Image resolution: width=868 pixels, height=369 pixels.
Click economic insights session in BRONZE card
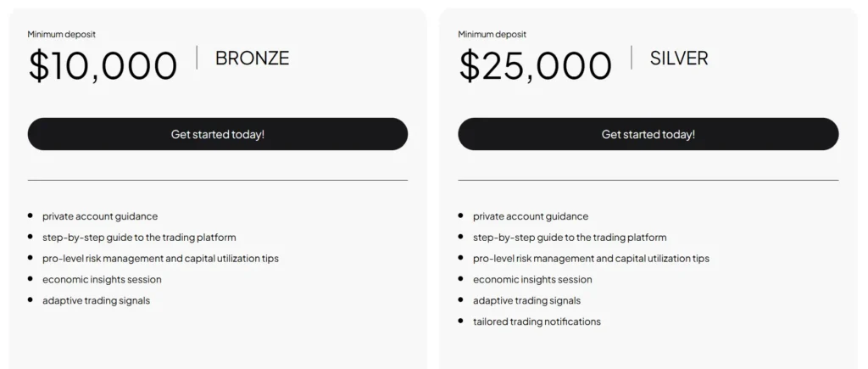click(x=102, y=279)
